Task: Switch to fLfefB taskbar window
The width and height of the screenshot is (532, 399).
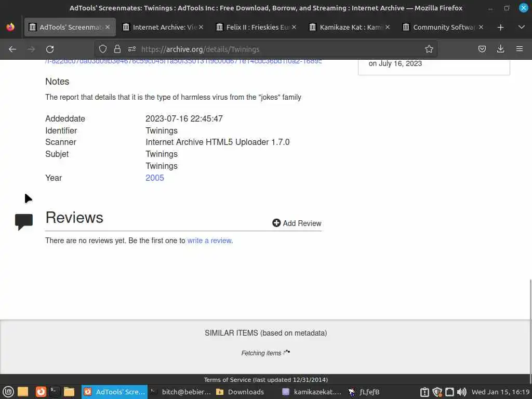Action: point(364,392)
